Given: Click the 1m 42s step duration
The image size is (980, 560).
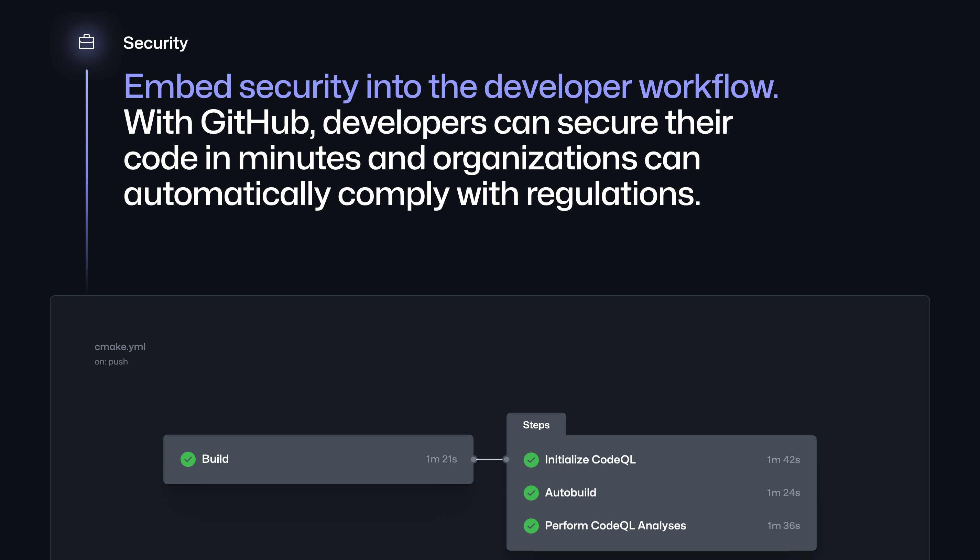Looking at the screenshot, I should click(x=783, y=460).
